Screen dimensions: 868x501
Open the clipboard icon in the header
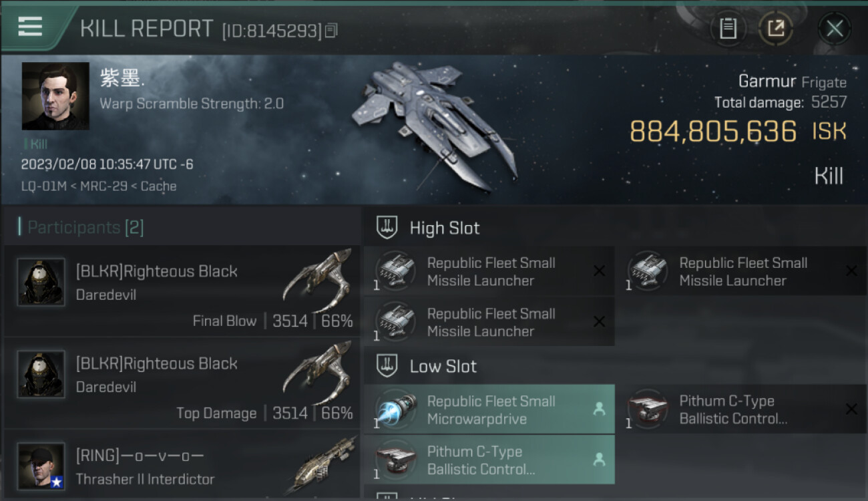[x=728, y=29]
